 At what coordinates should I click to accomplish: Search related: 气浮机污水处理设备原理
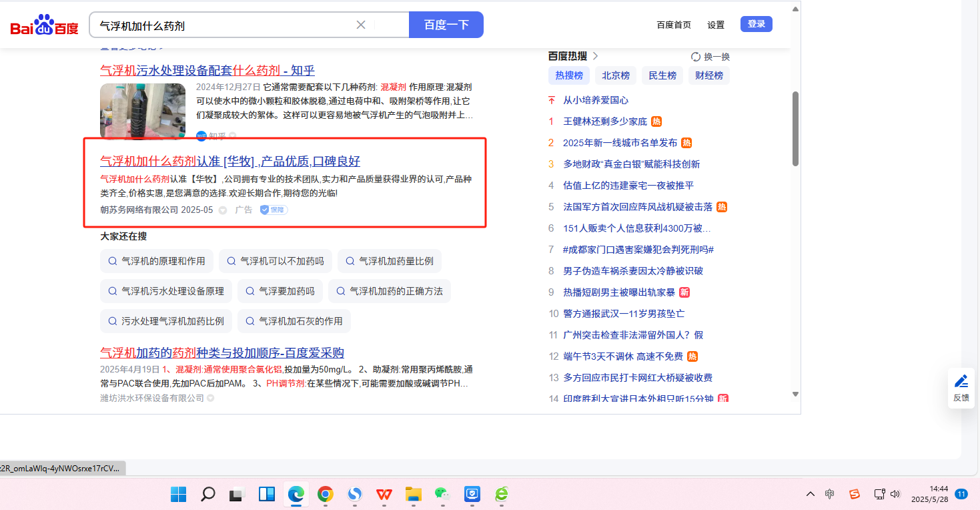point(166,291)
